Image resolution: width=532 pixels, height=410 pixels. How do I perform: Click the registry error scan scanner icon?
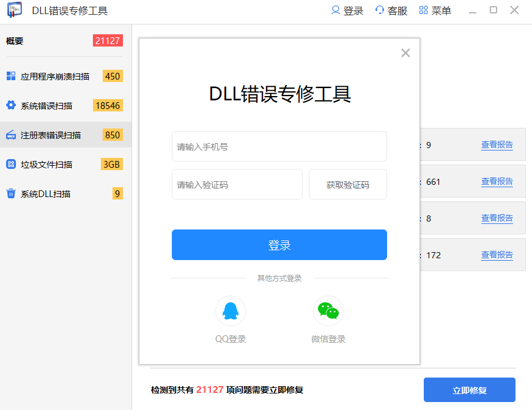click(x=11, y=135)
